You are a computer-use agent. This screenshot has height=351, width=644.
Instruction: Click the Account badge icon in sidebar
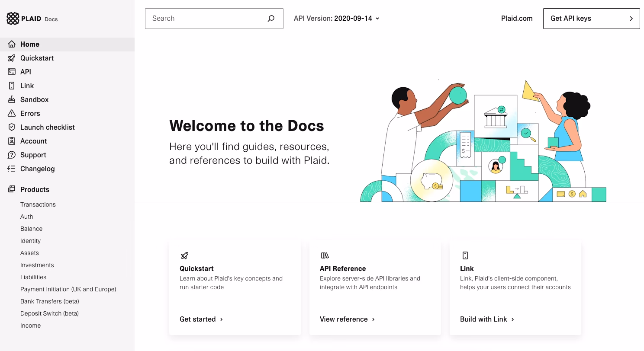[12, 141]
